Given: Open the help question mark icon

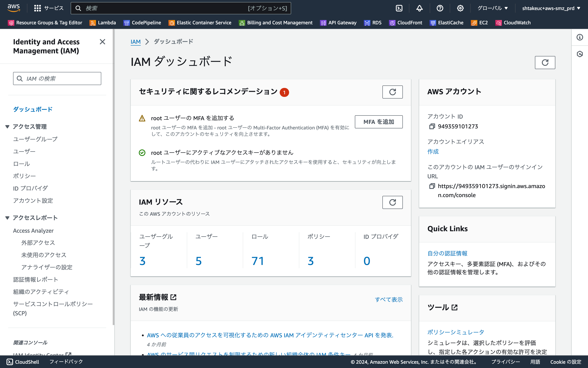Looking at the screenshot, I should point(440,8).
